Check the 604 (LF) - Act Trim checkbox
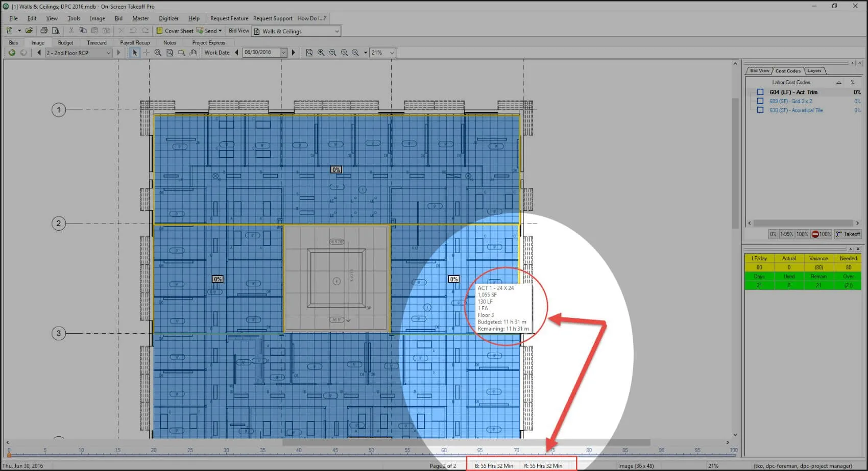The image size is (868, 471). [760, 92]
